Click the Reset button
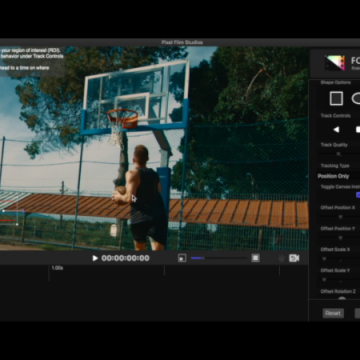 click(333, 313)
